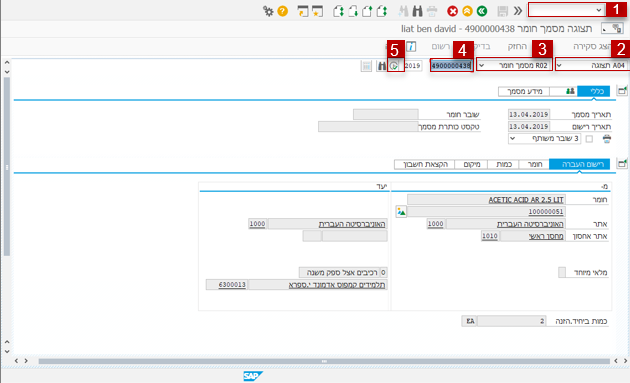Viewport: 630px width, 383px height.
Task: Click the החזק hold button
Action: (x=517, y=47)
